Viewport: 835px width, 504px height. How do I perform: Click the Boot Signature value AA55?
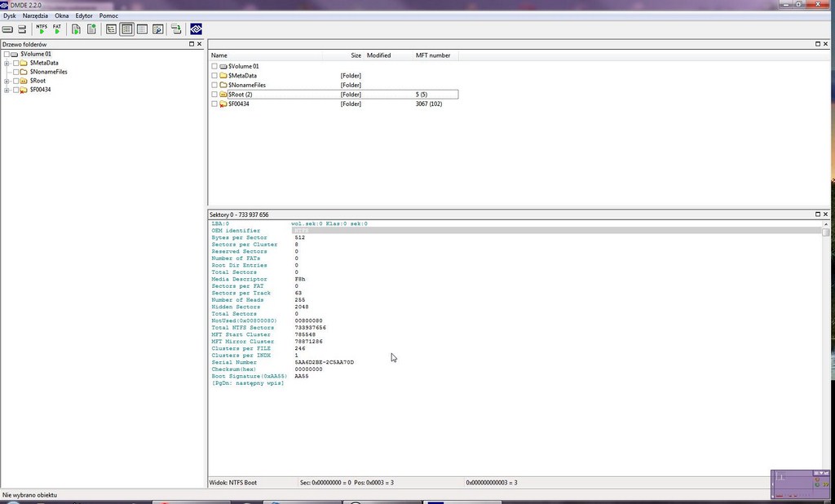(302, 376)
